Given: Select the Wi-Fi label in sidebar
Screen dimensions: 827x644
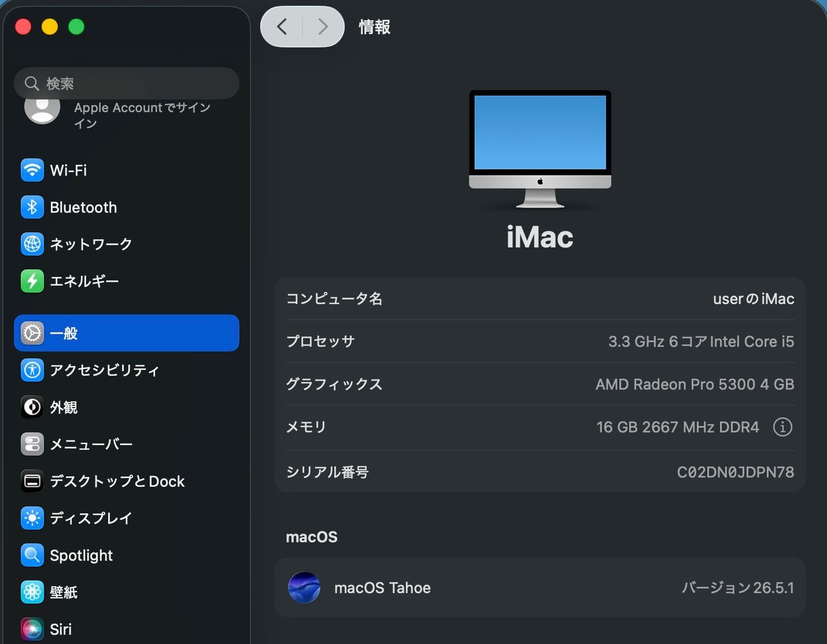Looking at the screenshot, I should point(68,170).
